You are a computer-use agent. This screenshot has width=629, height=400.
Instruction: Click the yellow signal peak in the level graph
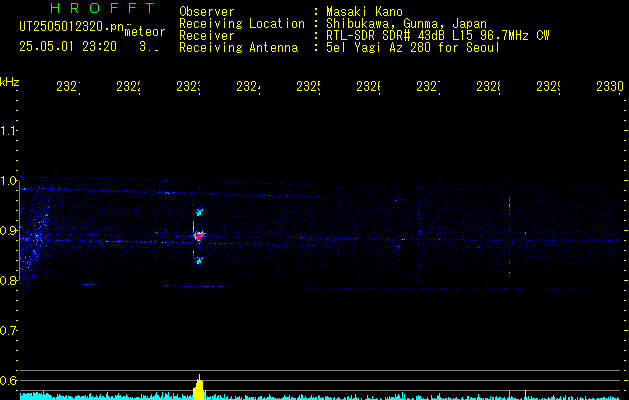(x=199, y=388)
